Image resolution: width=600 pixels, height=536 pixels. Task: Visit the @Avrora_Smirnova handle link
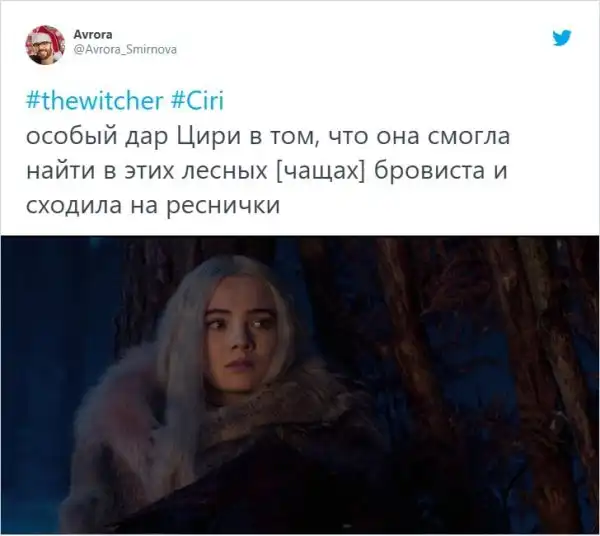125,49
